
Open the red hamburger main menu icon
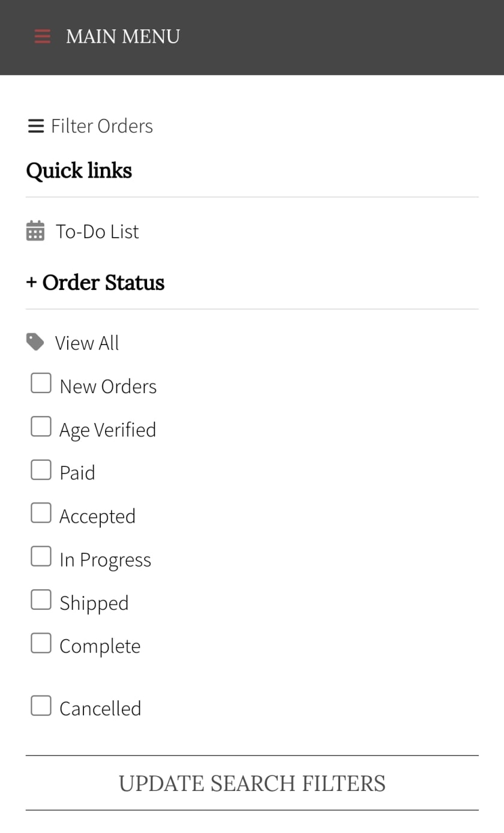click(x=42, y=37)
